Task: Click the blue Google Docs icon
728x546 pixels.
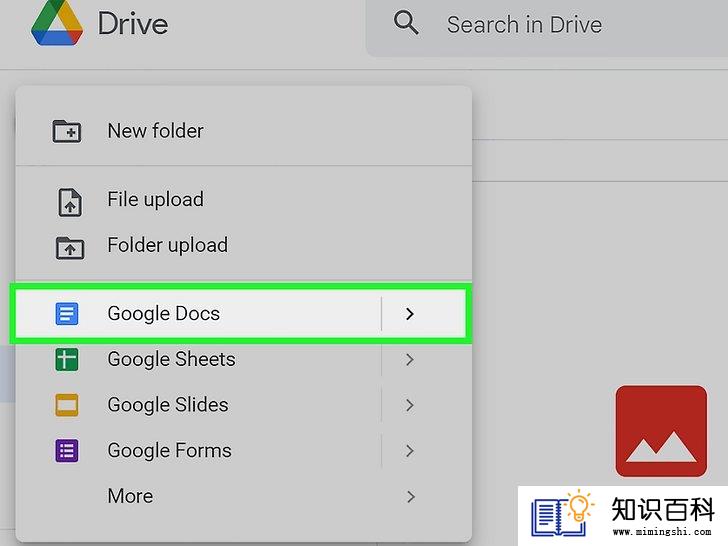Action: [x=67, y=314]
